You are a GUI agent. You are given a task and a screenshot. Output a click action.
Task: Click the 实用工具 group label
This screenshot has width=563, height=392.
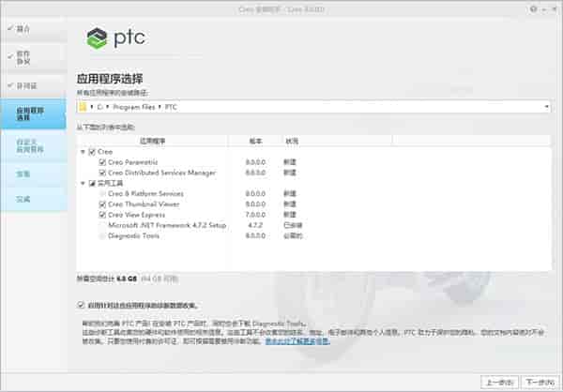(x=110, y=184)
